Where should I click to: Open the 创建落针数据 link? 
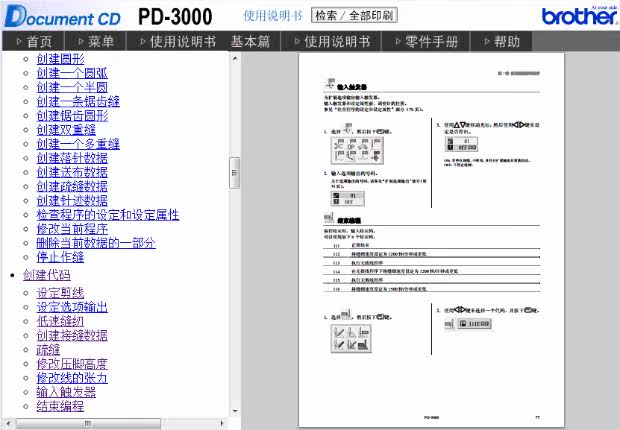coord(72,158)
